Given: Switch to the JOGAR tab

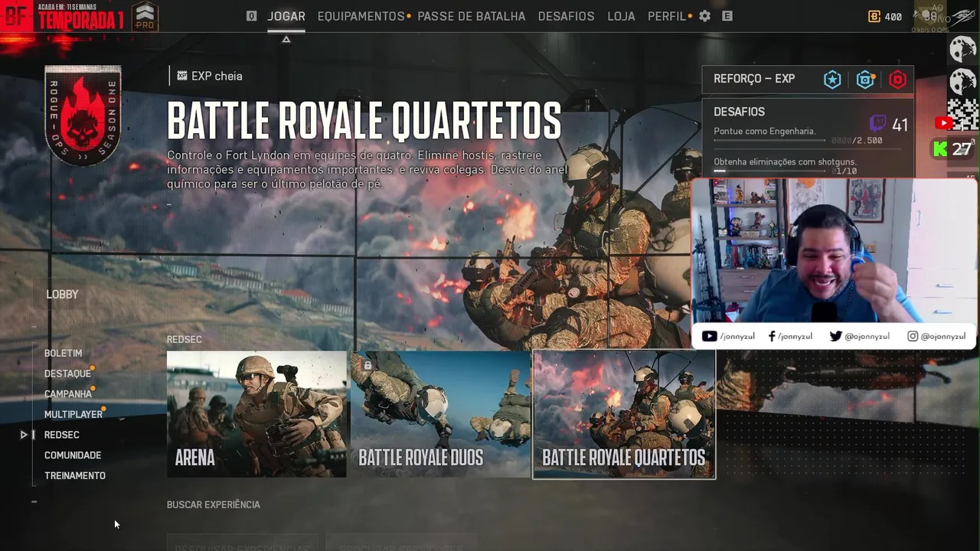Looking at the screenshot, I should (x=286, y=16).
